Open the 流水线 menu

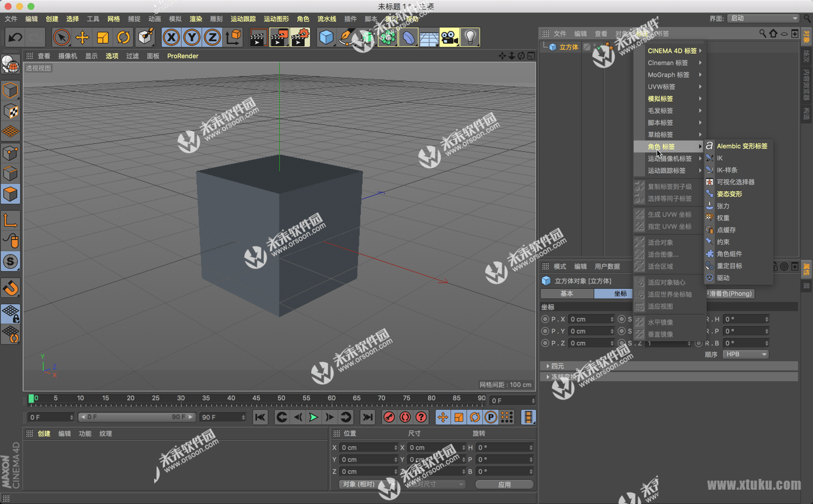point(327,19)
